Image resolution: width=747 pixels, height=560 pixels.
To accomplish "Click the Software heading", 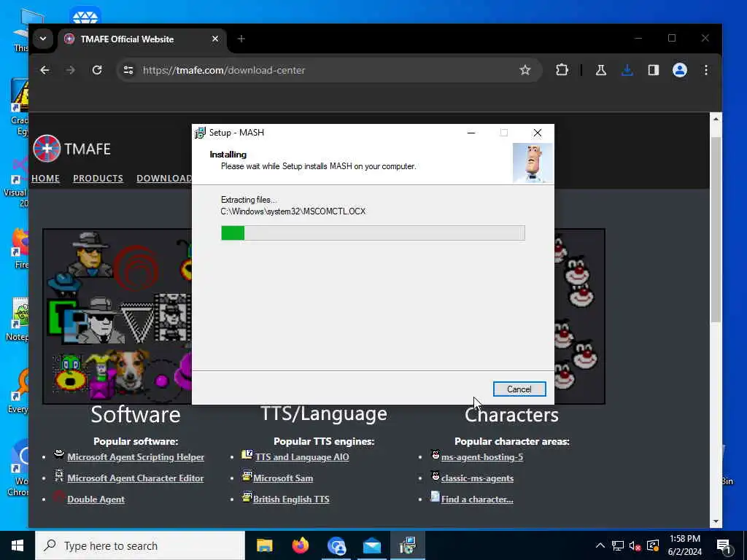I will 136,414.
